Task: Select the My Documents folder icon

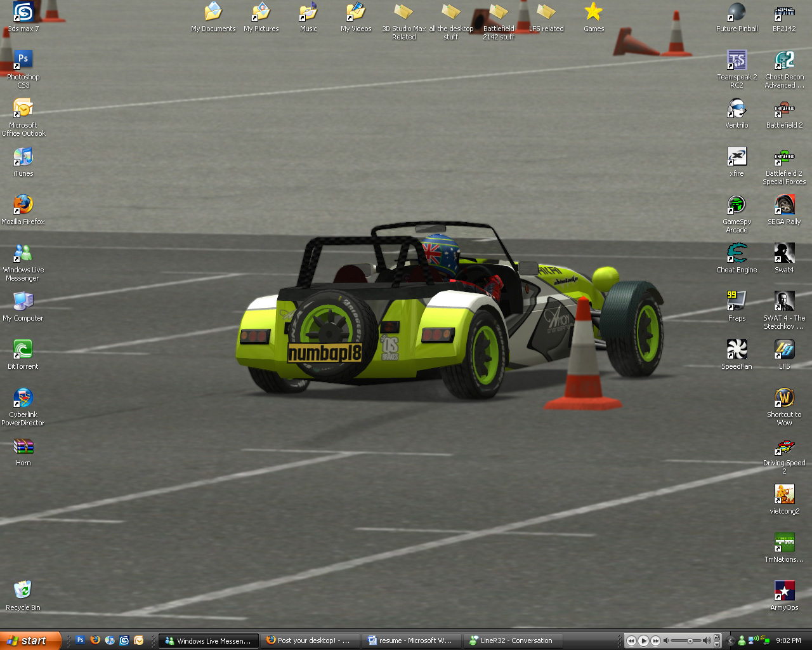Action: pos(213,17)
